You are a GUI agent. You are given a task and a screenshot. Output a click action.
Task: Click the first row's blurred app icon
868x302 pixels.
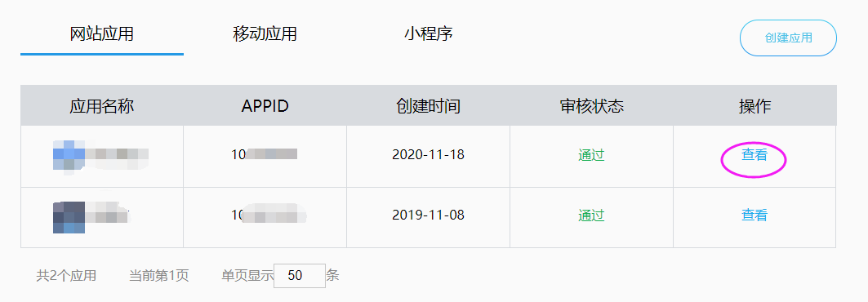(x=69, y=156)
